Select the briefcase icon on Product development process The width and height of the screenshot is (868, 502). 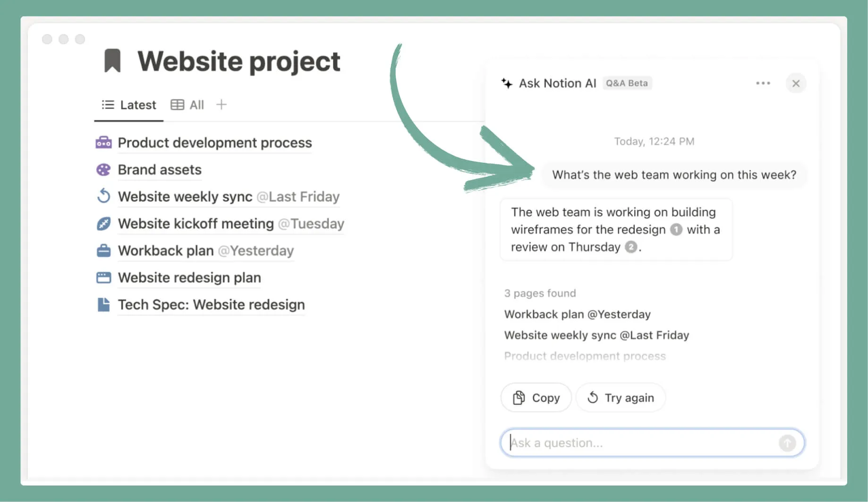(x=103, y=142)
